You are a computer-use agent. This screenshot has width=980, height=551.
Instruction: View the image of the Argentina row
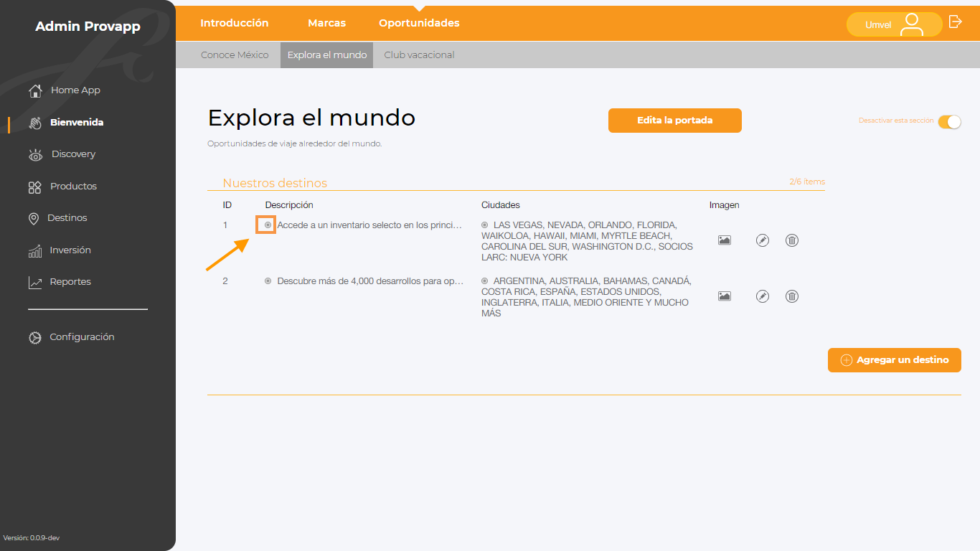coord(725,296)
